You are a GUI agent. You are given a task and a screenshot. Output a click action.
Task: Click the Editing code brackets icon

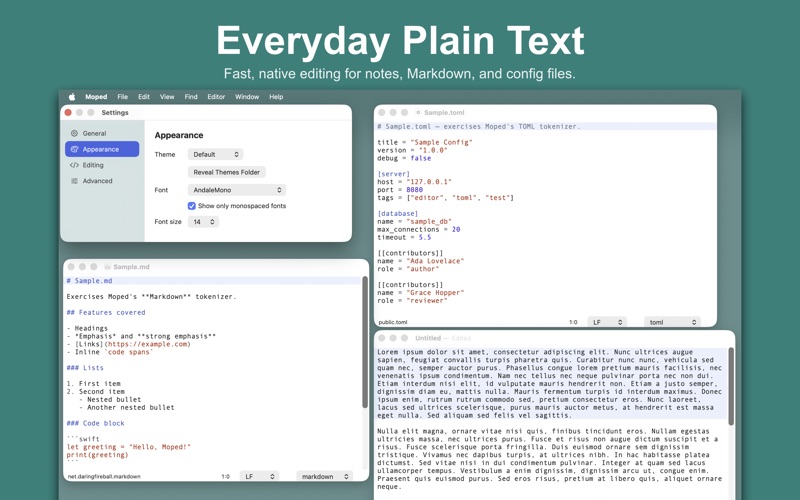click(74, 165)
